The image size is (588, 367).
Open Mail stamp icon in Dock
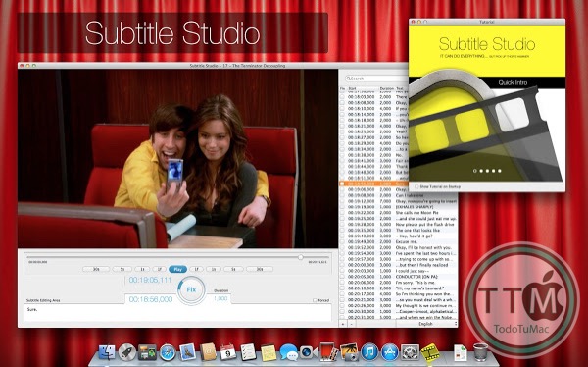187,352
